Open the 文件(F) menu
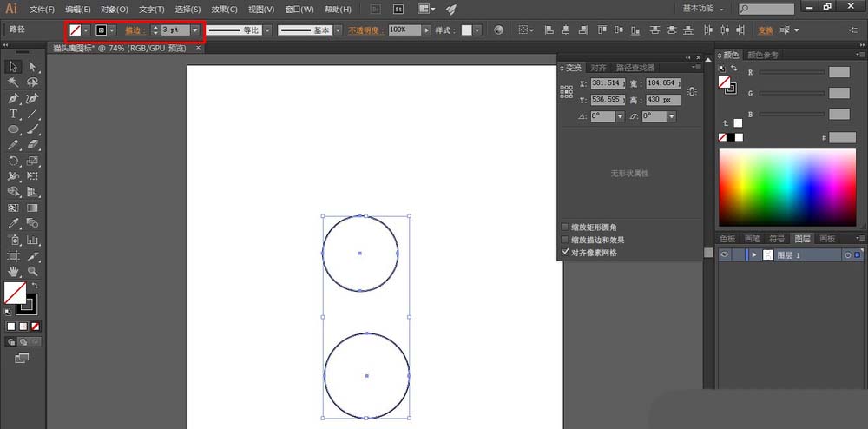868x429 pixels. point(42,10)
